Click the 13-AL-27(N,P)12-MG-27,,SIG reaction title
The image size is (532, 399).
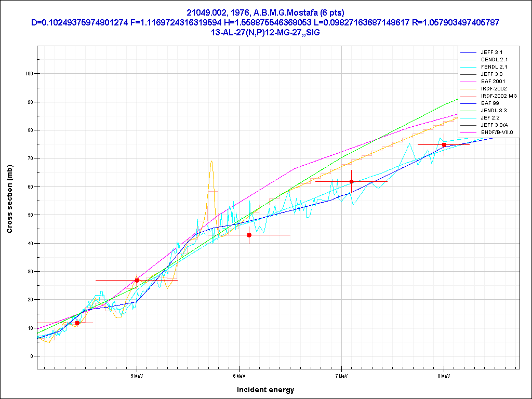pos(265,32)
